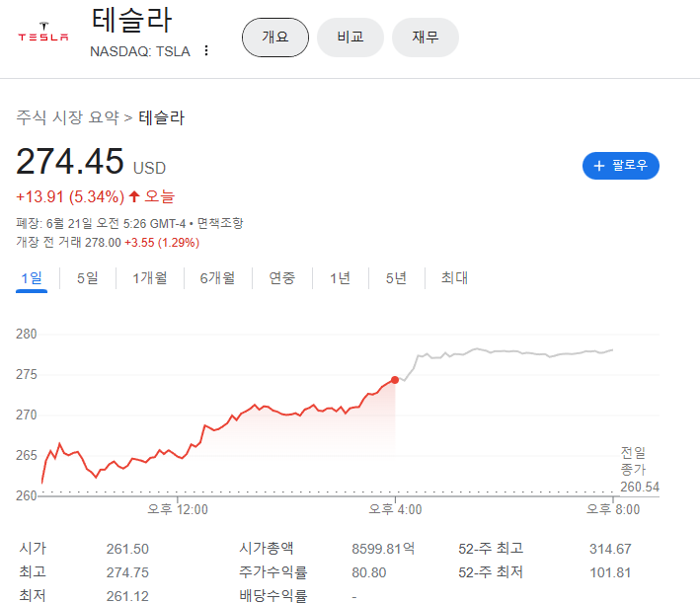The width and height of the screenshot is (700, 603).
Task: Click the red closing-price dot on chart
Action: [395, 380]
